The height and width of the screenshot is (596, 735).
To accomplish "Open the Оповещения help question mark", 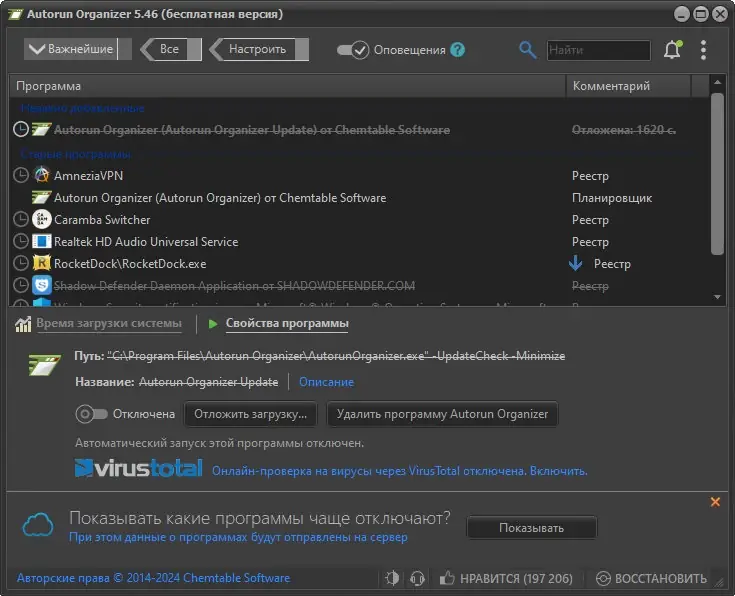I will [x=458, y=50].
